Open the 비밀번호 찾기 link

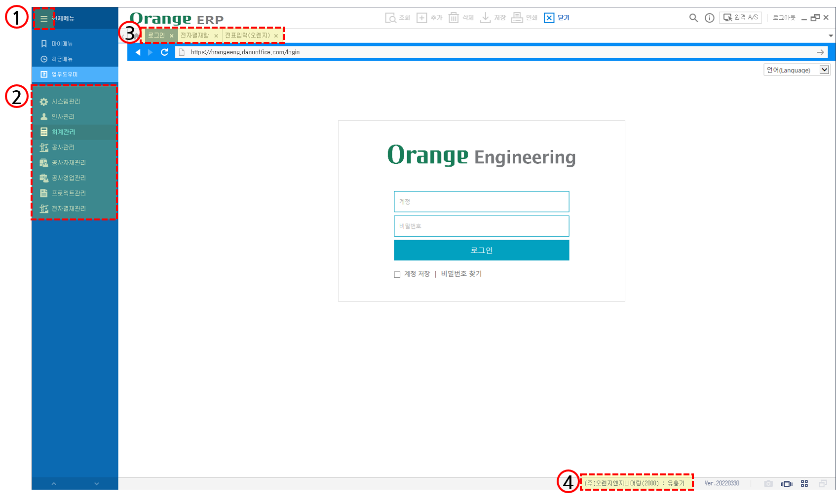pyautogui.click(x=461, y=274)
